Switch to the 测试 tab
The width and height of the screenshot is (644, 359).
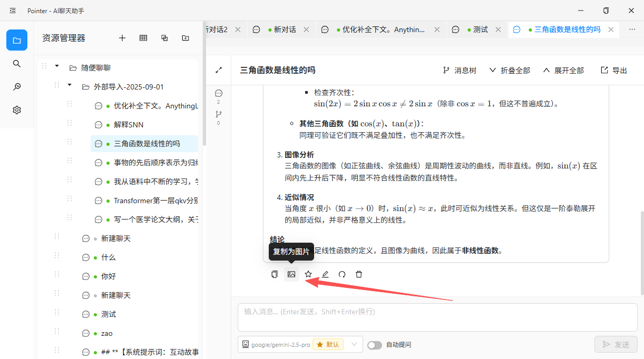477,29
